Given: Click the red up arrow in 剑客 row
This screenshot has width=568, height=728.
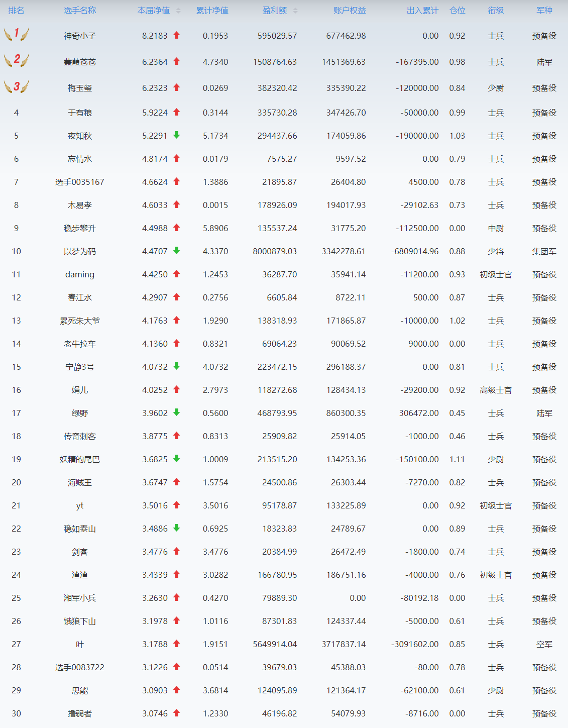Looking at the screenshot, I should click(x=176, y=551).
